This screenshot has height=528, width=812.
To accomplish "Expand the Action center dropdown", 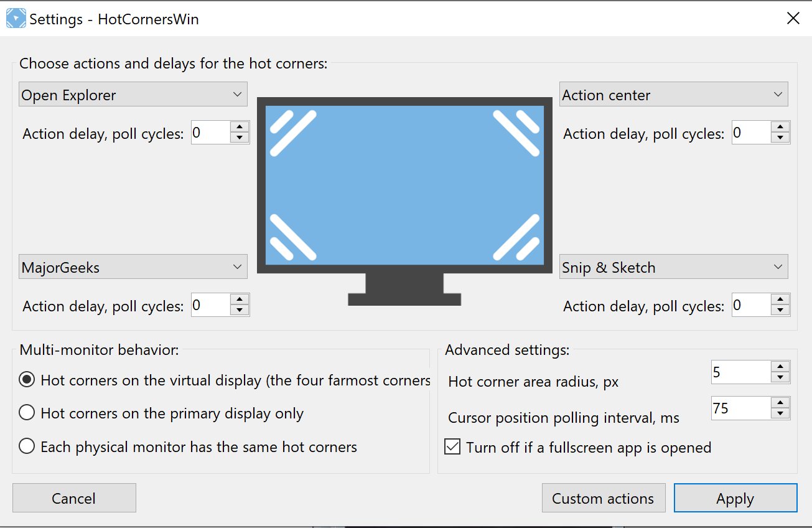I will 673,95.
